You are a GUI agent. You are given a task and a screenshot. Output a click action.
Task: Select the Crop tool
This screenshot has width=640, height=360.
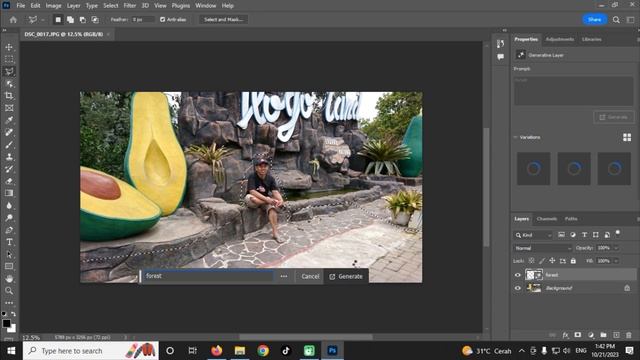[9, 96]
